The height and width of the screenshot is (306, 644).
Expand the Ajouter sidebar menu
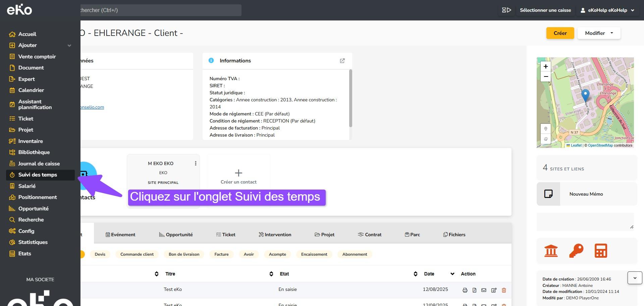click(x=69, y=45)
